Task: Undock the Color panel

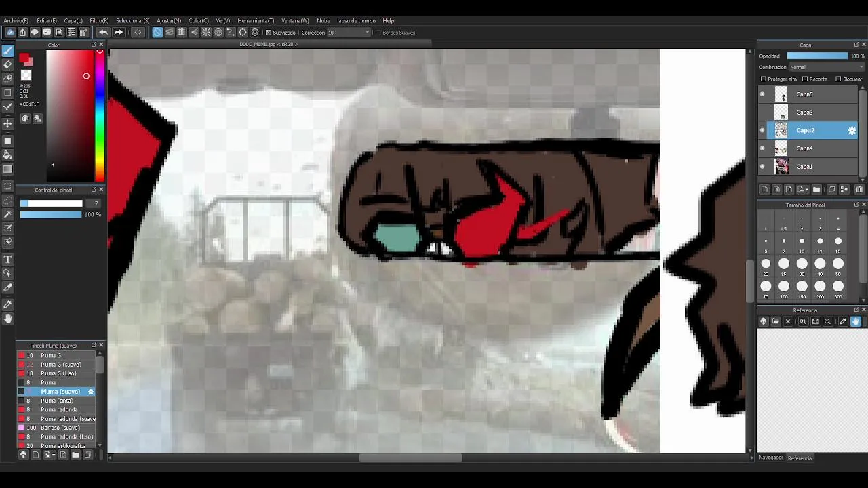Action: click(94, 45)
